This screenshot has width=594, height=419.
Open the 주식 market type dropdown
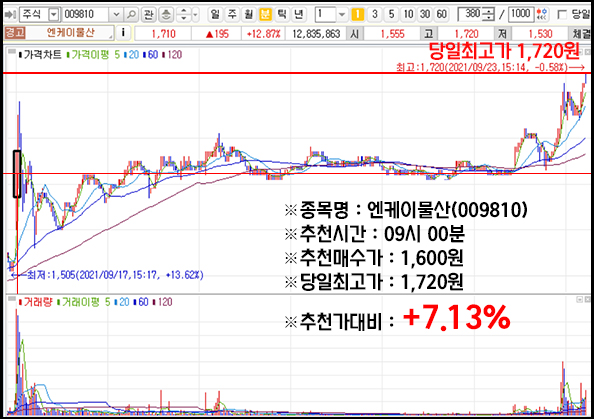click(54, 14)
